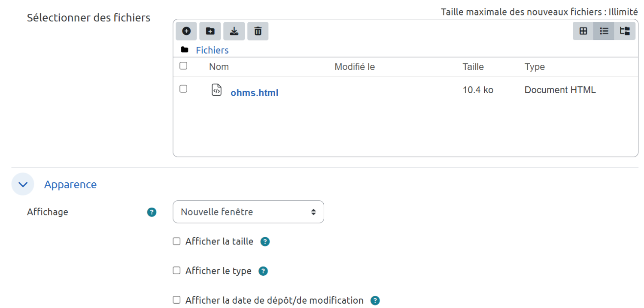Open help for Afficher le type
The image size is (644, 308).
coord(263,271)
